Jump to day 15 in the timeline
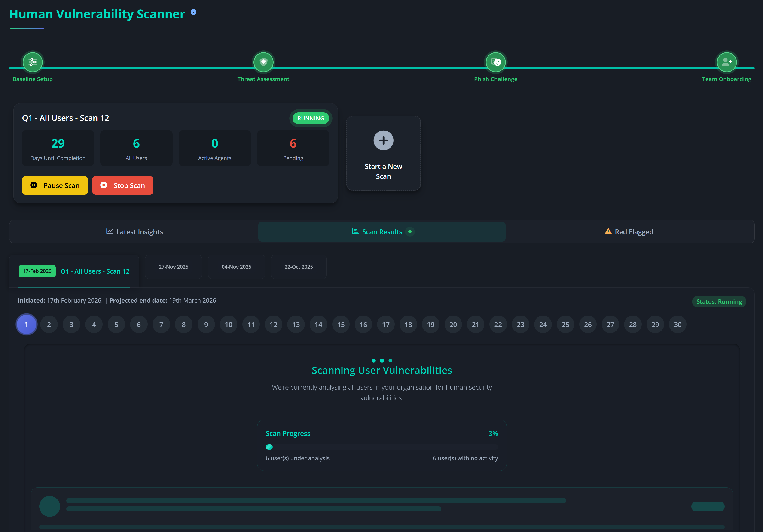The height and width of the screenshot is (532, 763). coord(341,325)
